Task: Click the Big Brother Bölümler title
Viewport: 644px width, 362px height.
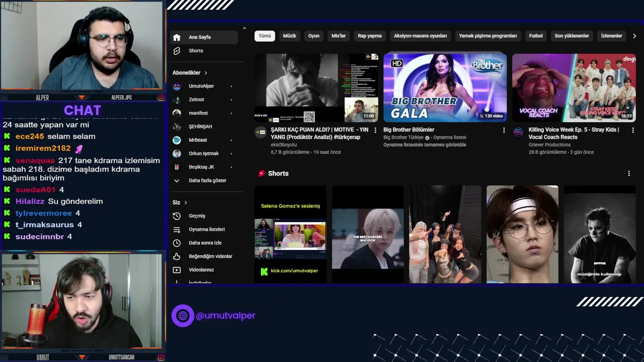Action: (409, 130)
